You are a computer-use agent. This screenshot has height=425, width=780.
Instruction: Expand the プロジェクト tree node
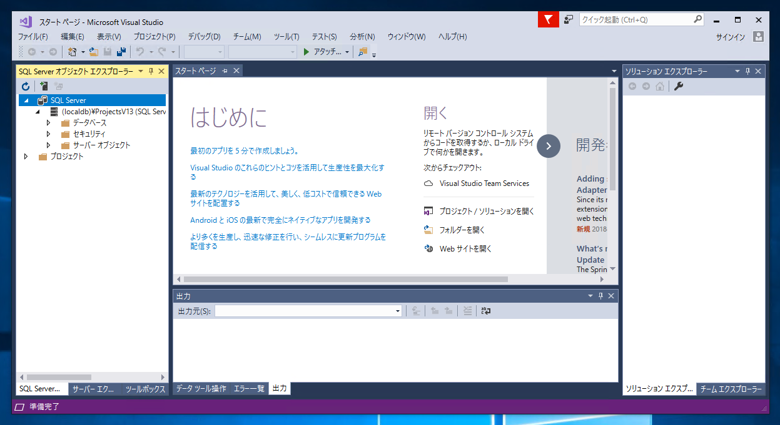click(27, 157)
